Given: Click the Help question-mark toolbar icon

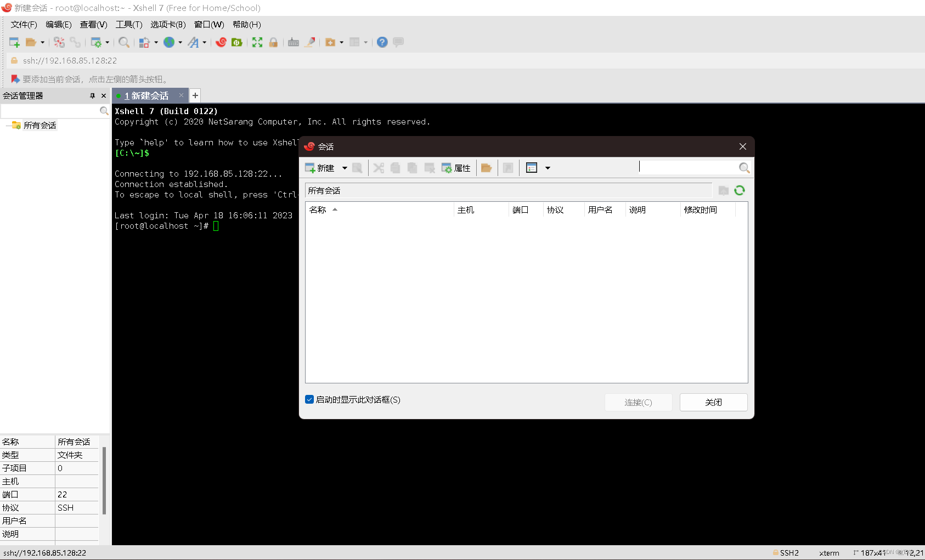Looking at the screenshot, I should pos(382,42).
